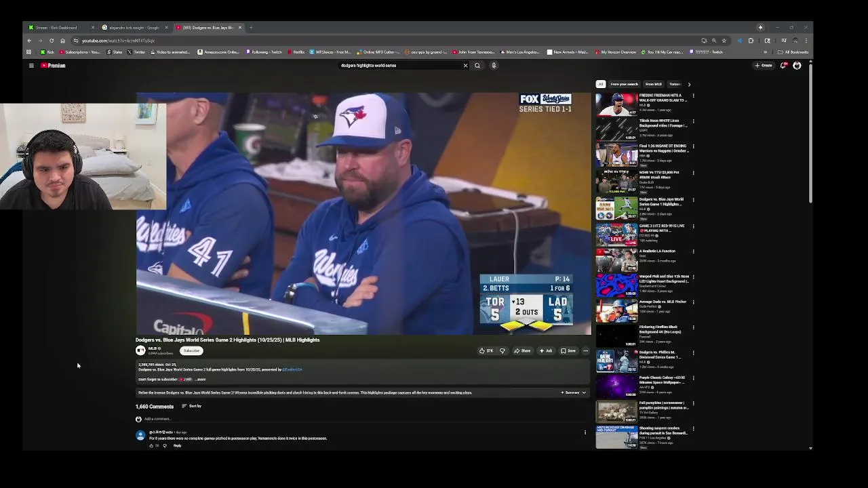Open a new browser tab with plus
Screen dimensions: 868x488
pyautogui.click(x=251, y=28)
